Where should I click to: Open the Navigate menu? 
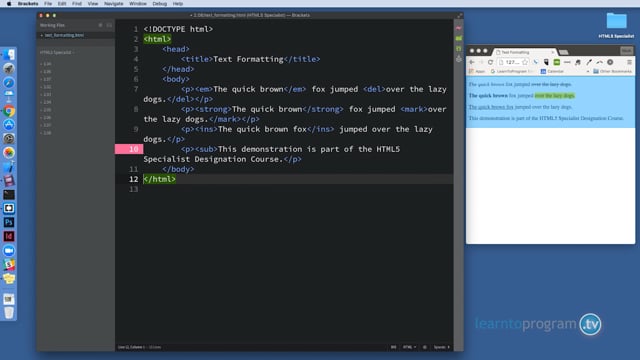[x=113, y=4]
